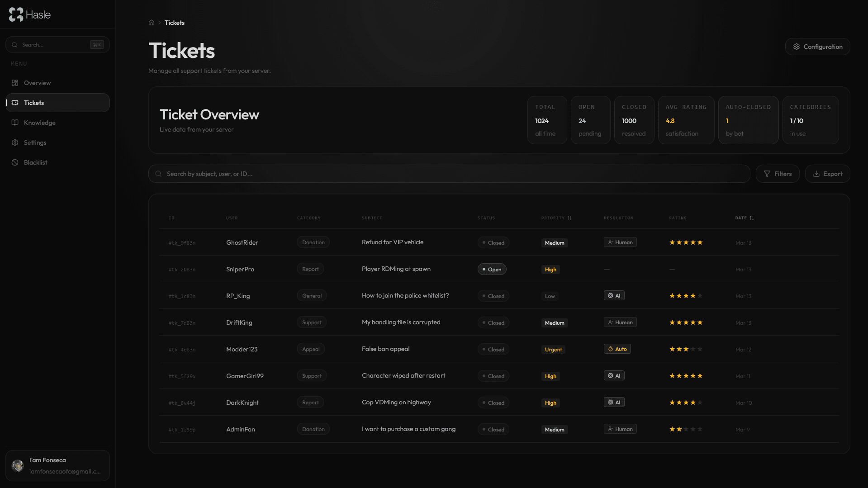The width and height of the screenshot is (868, 488).
Task: Open the Filters dropdown
Action: (x=778, y=174)
